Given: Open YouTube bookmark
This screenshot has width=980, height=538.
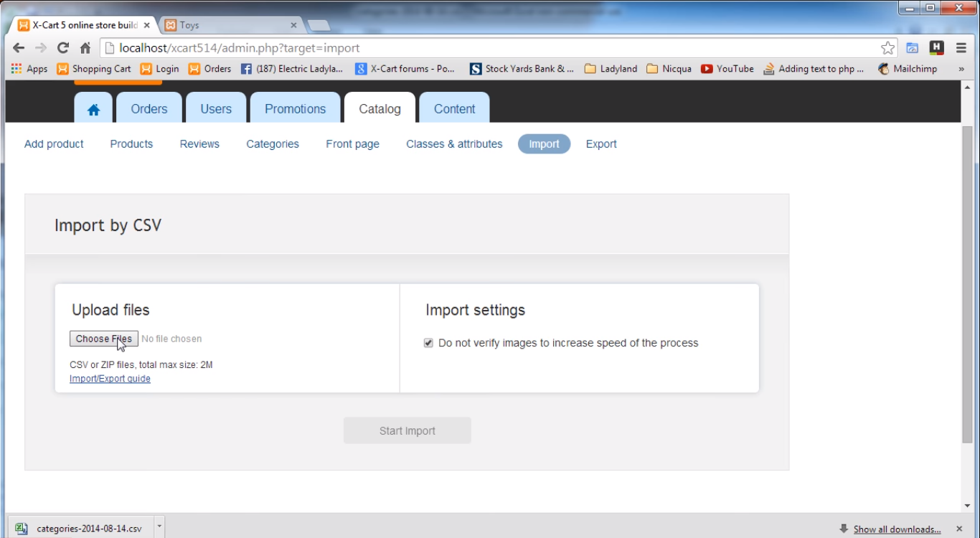Looking at the screenshot, I should 727,69.
